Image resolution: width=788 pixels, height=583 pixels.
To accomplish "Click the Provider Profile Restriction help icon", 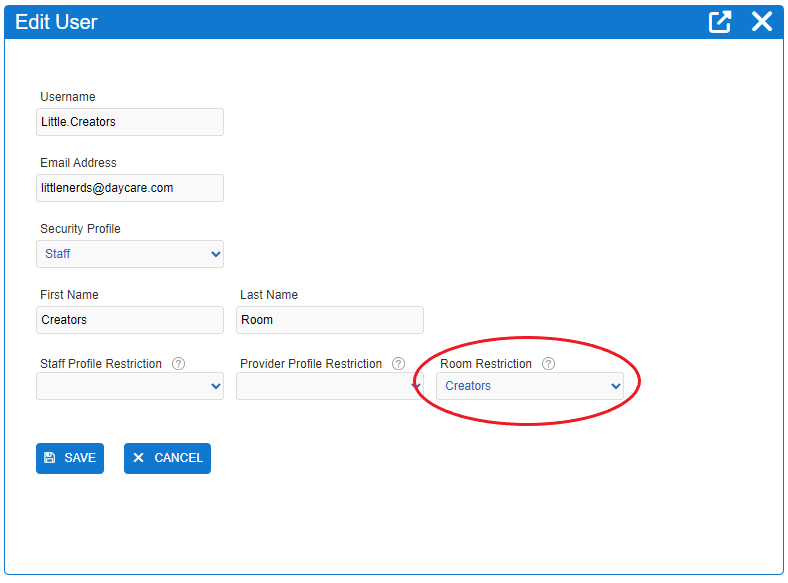I will click(399, 363).
